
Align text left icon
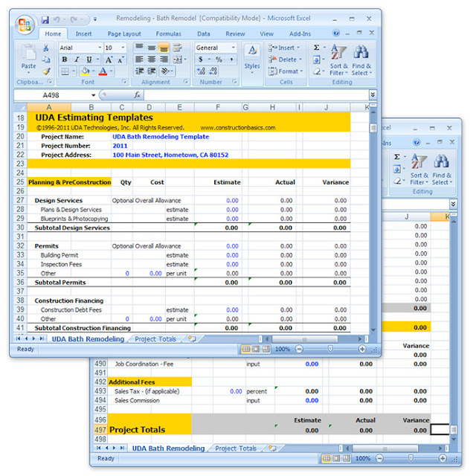coord(139,59)
